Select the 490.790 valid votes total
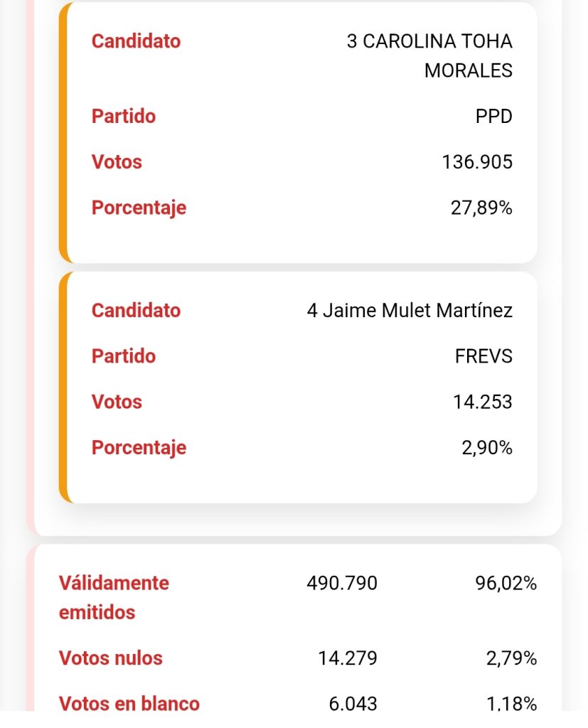Screen dimensions: 588x728 tap(342, 584)
